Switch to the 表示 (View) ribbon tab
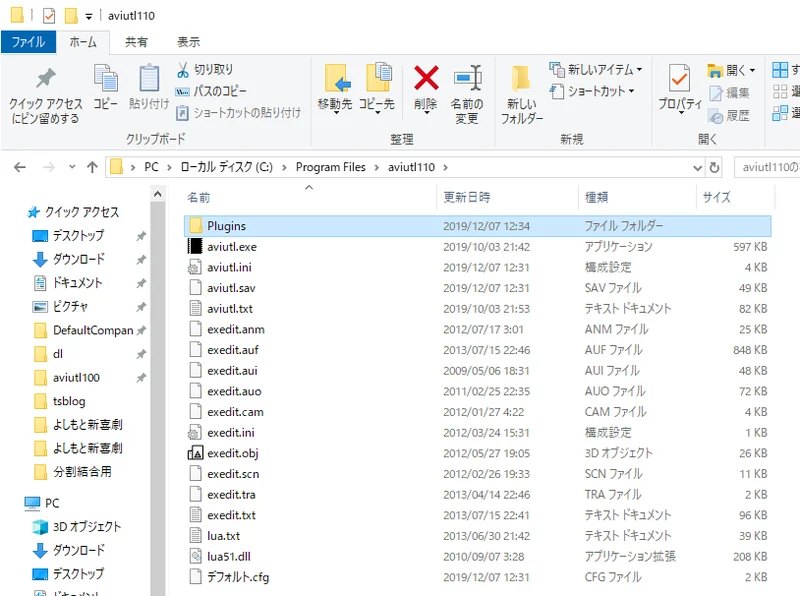 188,42
